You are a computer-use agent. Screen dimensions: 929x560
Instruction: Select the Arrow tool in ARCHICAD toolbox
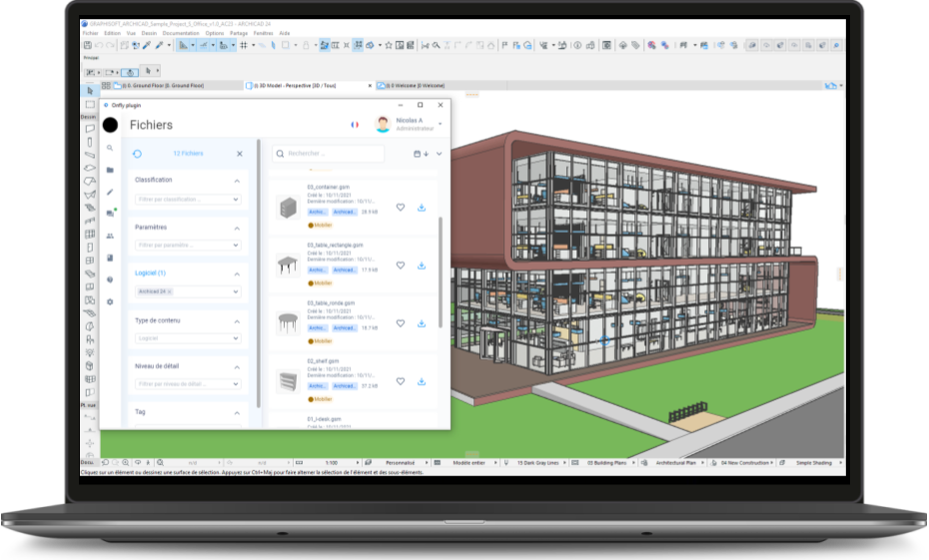coord(90,91)
